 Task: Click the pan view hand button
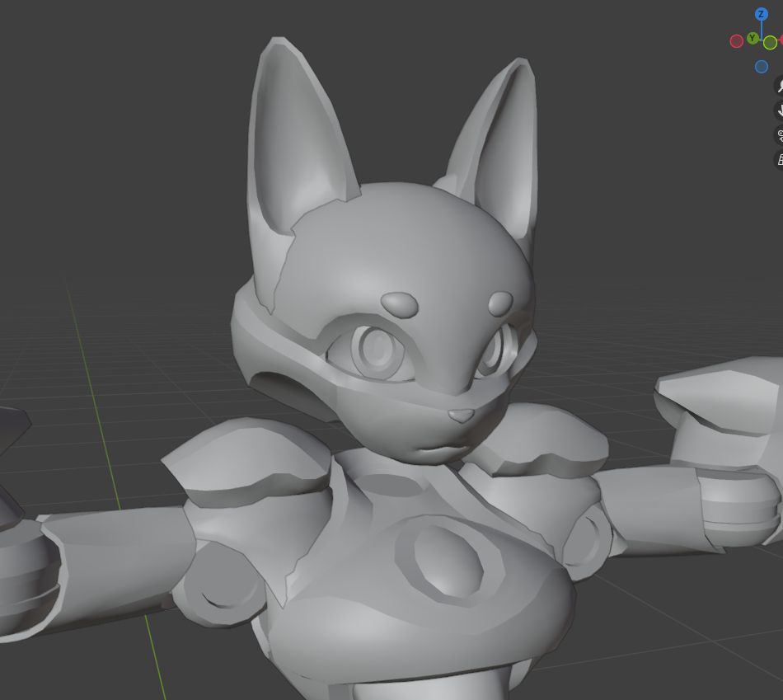779,110
